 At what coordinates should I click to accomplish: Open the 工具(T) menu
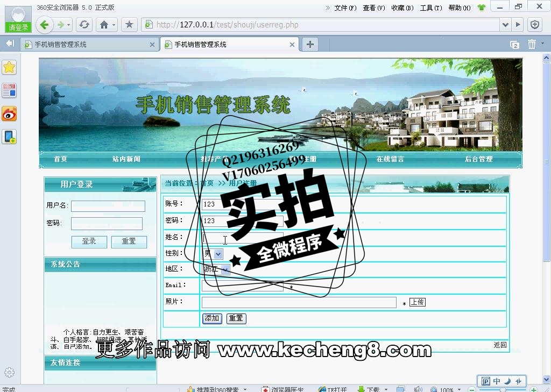click(x=431, y=8)
